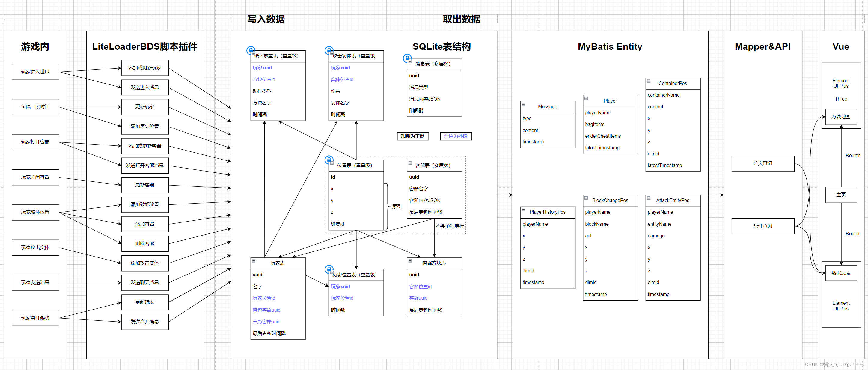The width and height of the screenshot is (868, 370).
Task: Select the 玩家发送消息 event box
Action: [35, 283]
